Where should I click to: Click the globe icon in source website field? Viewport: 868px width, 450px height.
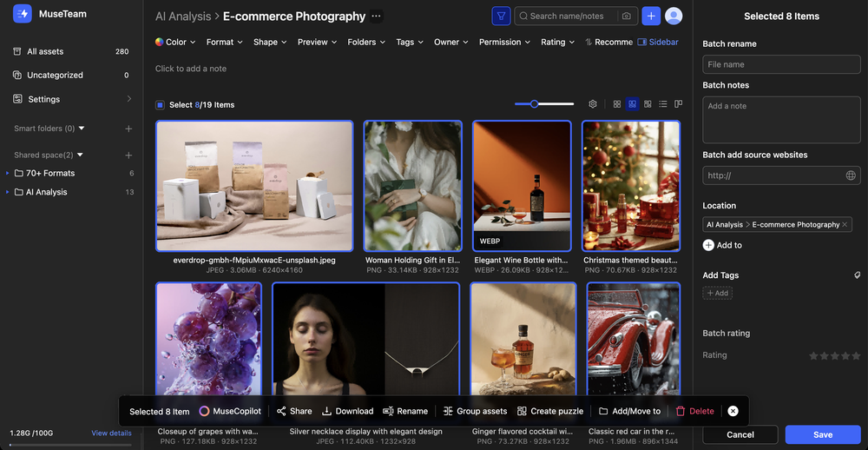(x=851, y=175)
